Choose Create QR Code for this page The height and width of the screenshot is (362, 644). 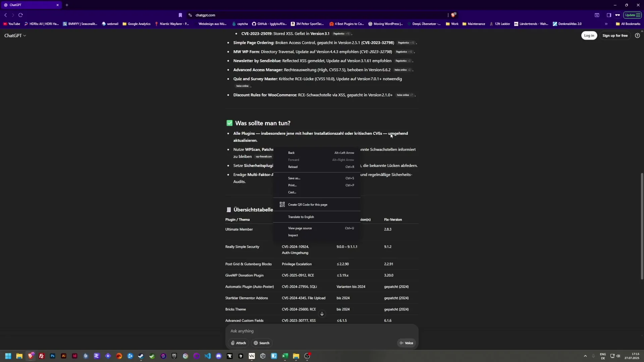pos(308,204)
